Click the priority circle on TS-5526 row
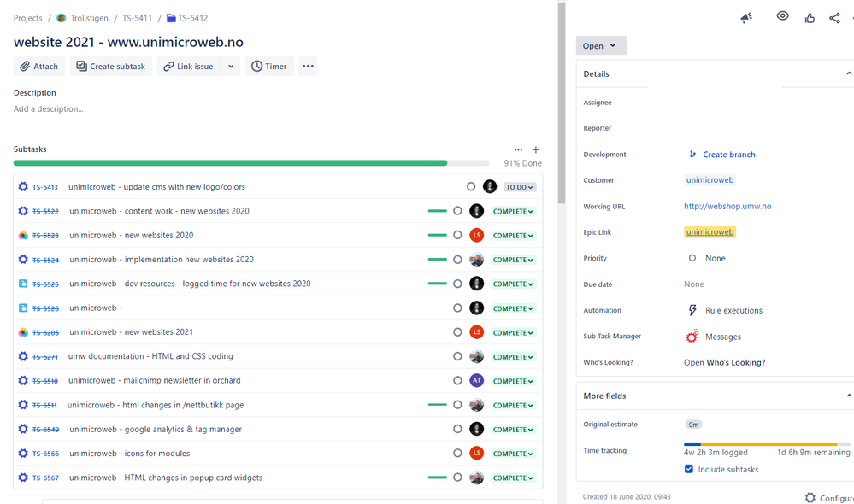The image size is (854, 504). [457, 308]
